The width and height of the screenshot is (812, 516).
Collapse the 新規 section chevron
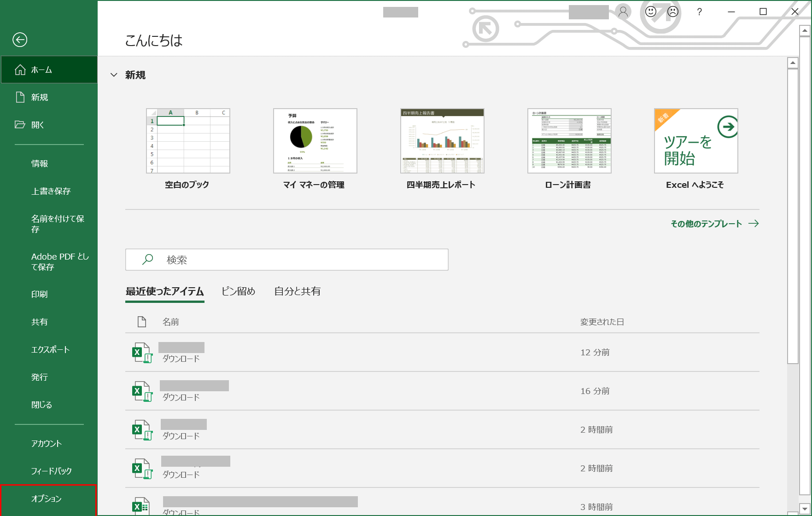[114, 75]
